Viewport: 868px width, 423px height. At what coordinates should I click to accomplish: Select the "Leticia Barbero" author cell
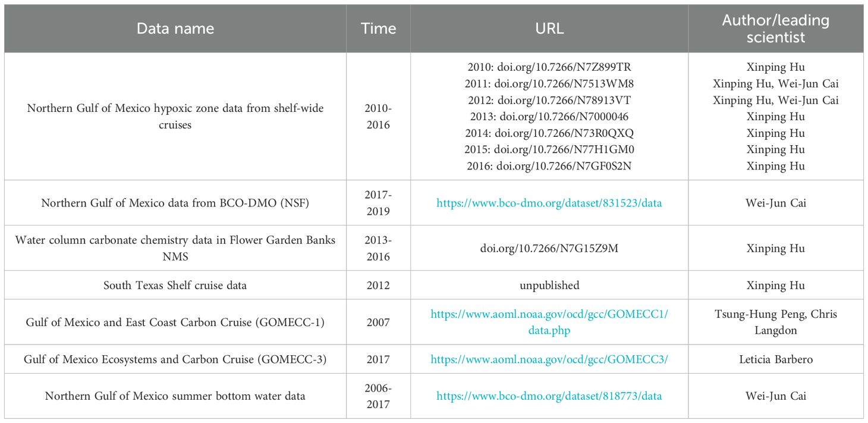[775, 359]
